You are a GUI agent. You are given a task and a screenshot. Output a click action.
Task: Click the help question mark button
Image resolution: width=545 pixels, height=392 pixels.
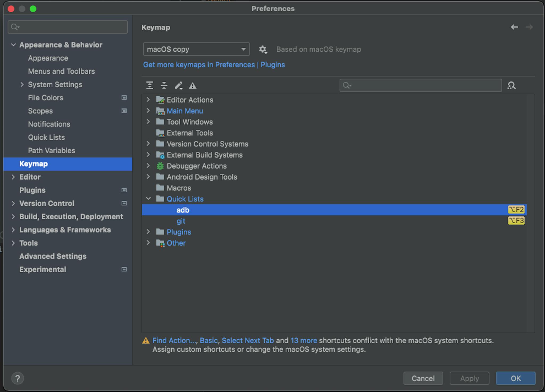18,378
